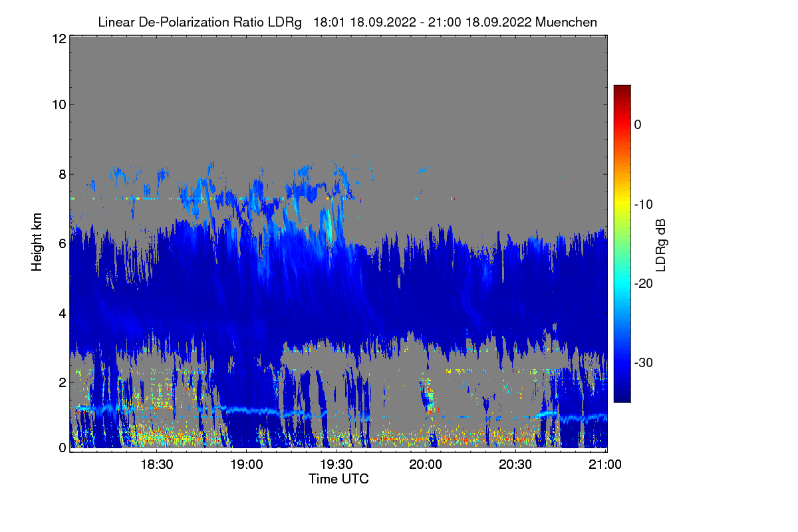The width and height of the screenshot is (798, 532).
Task: Click the '18:30' time axis label
Action: [x=157, y=464]
